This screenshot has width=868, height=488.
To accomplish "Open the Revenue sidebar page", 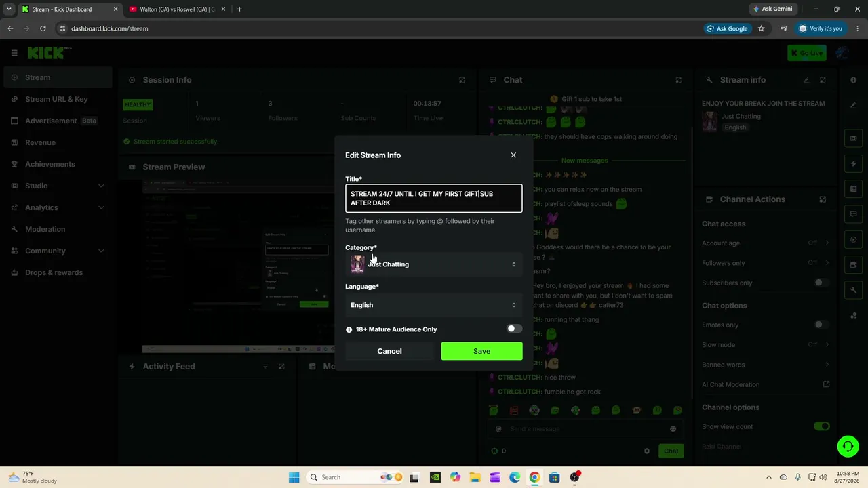I will pyautogui.click(x=56, y=142).
